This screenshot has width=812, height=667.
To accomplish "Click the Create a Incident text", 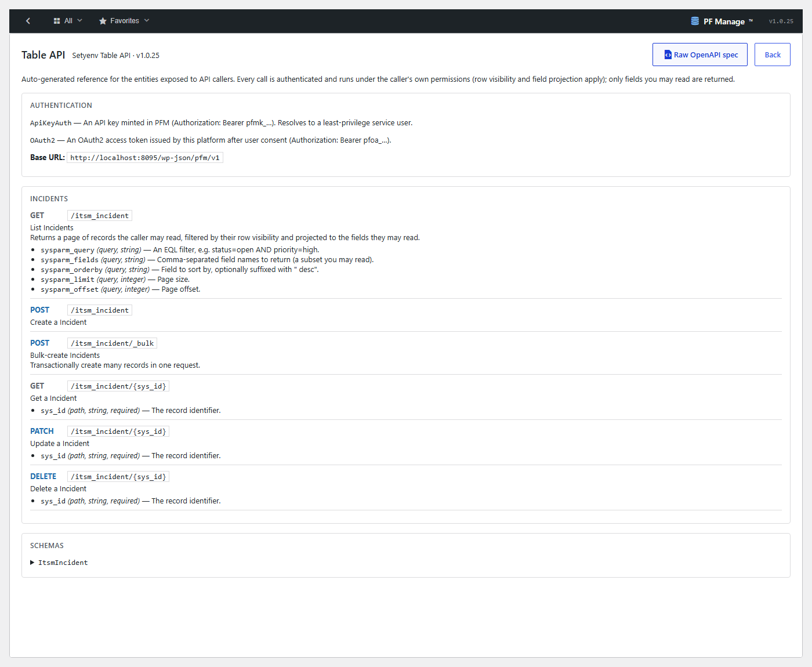I will point(58,322).
